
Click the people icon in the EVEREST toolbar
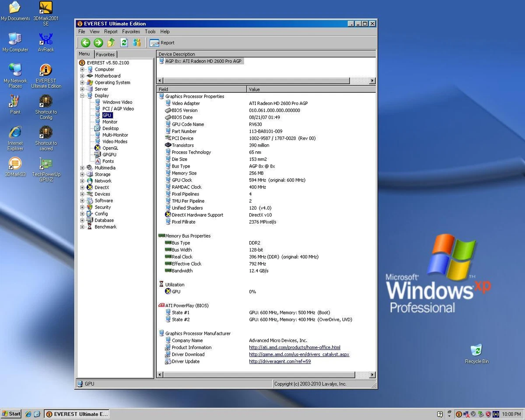pos(137,42)
